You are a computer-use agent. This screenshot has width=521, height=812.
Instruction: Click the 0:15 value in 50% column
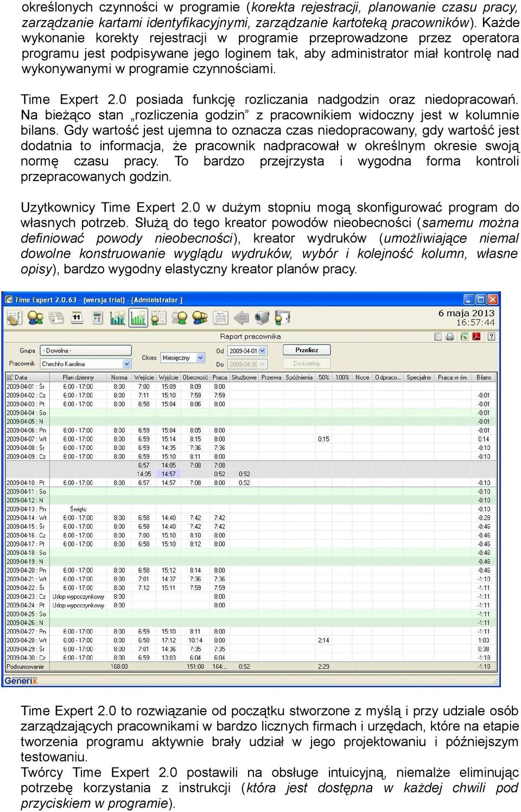(323, 439)
